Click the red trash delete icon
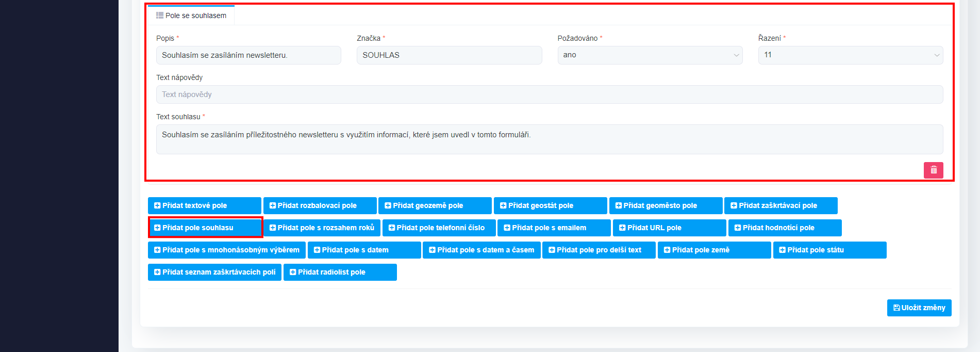Viewport: 980px width, 352px height. (x=933, y=170)
